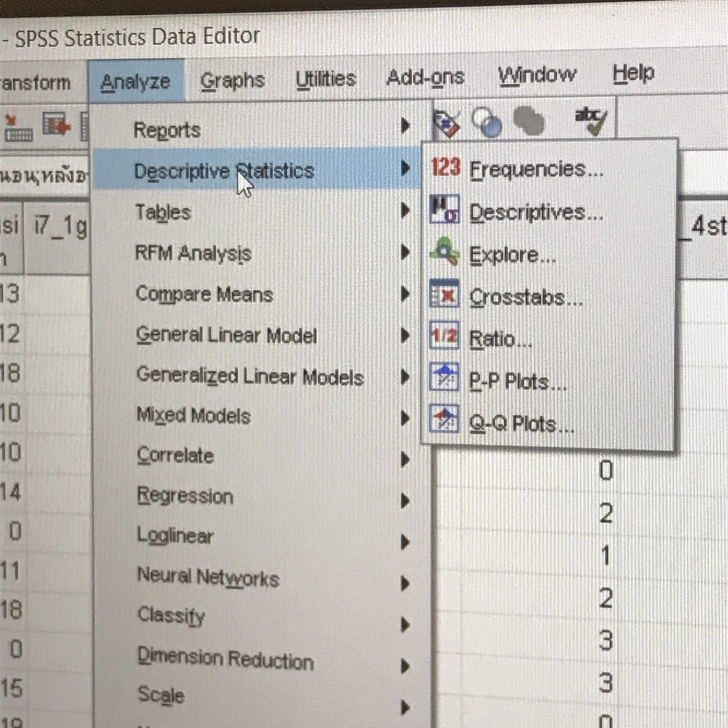Image resolution: width=728 pixels, height=728 pixels.
Task: Expand the Reports submenu arrow
Action: coord(405,126)
